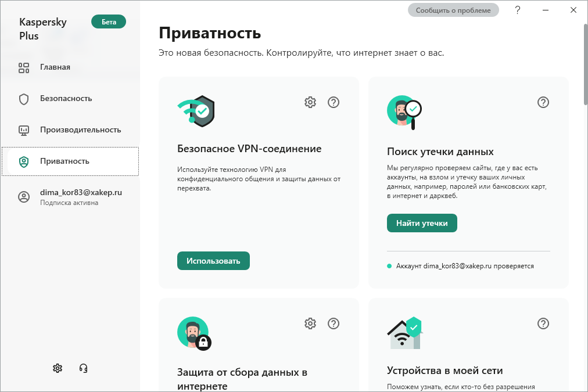Click the Найти утечки button
This screenshot has width=588, height=392.
(x=422, y=223)
